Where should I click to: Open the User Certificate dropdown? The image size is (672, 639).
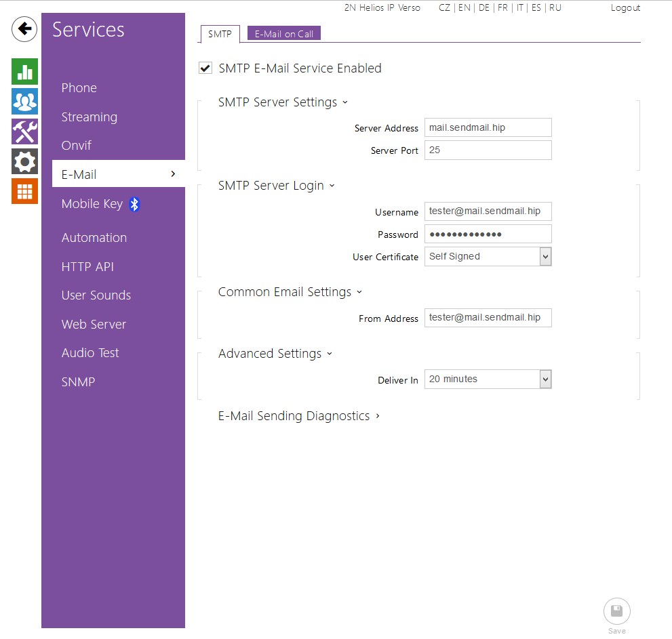click(x=488, y=257)
